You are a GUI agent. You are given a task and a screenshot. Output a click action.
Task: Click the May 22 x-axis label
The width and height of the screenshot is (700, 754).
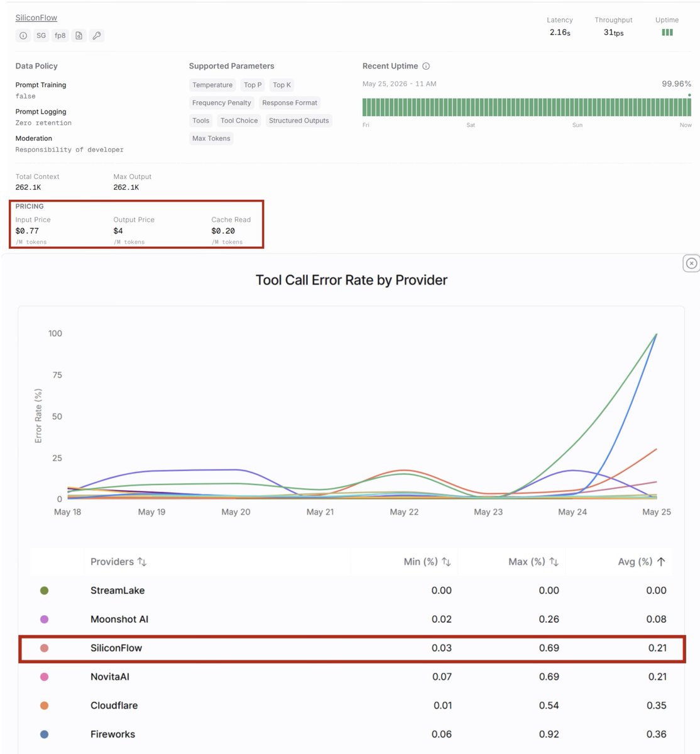pyautogui.click(x=404, y=512)
